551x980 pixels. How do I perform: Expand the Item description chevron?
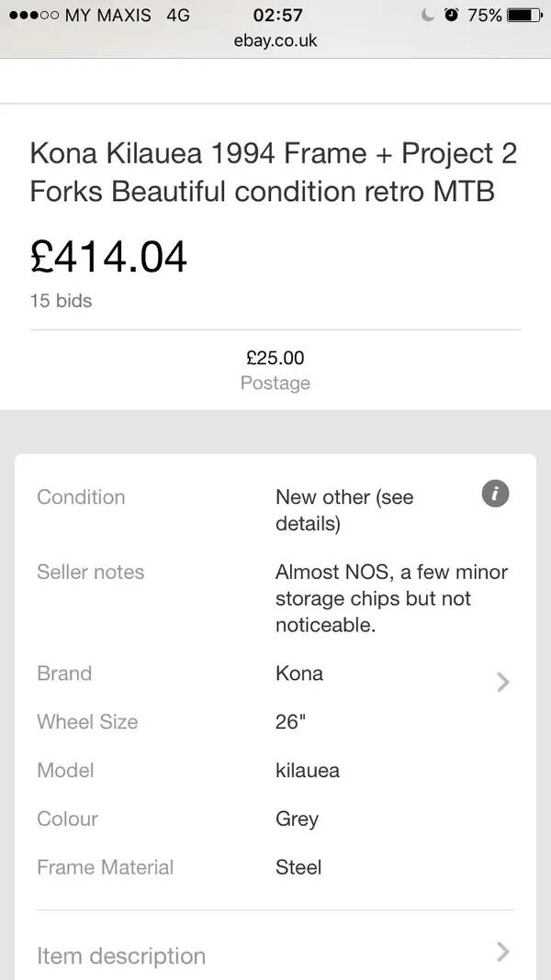coord(502,952)
